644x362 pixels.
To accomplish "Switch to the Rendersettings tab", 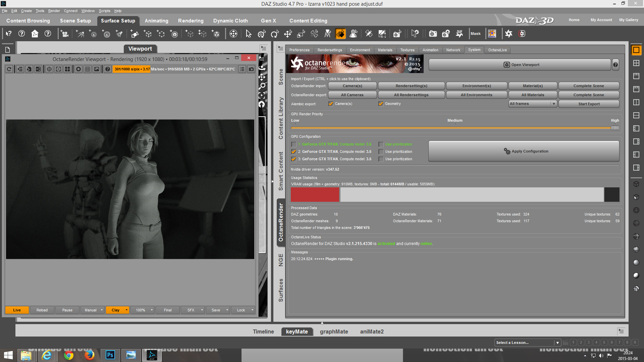I will [330, 50].
